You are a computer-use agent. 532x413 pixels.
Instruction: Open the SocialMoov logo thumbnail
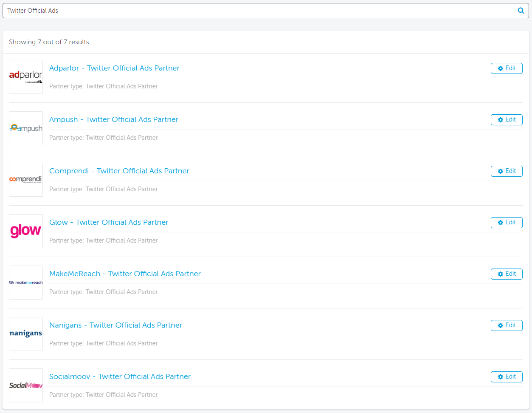click(26, 385)
